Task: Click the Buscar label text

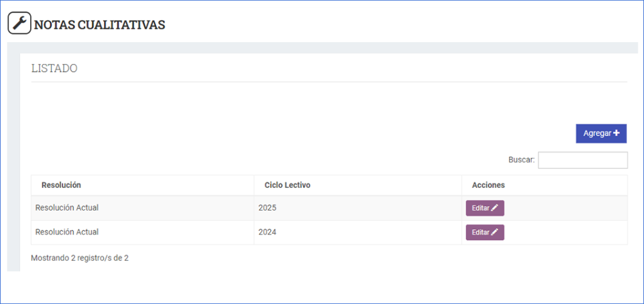Action: tap(521, 160)
